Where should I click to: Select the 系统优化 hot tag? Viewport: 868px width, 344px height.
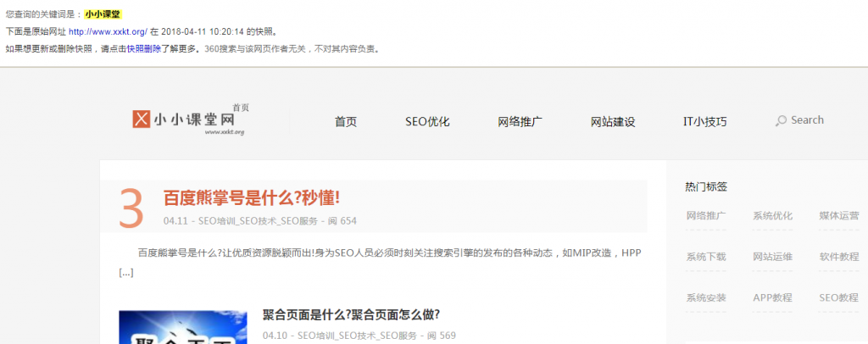pos(772,216)
